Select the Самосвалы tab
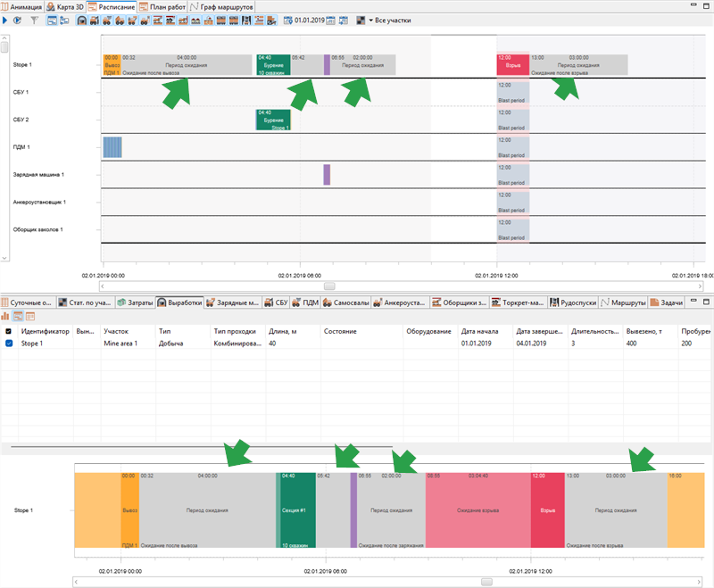The width and height of the screenshot is (714, 588). point(346,302)
